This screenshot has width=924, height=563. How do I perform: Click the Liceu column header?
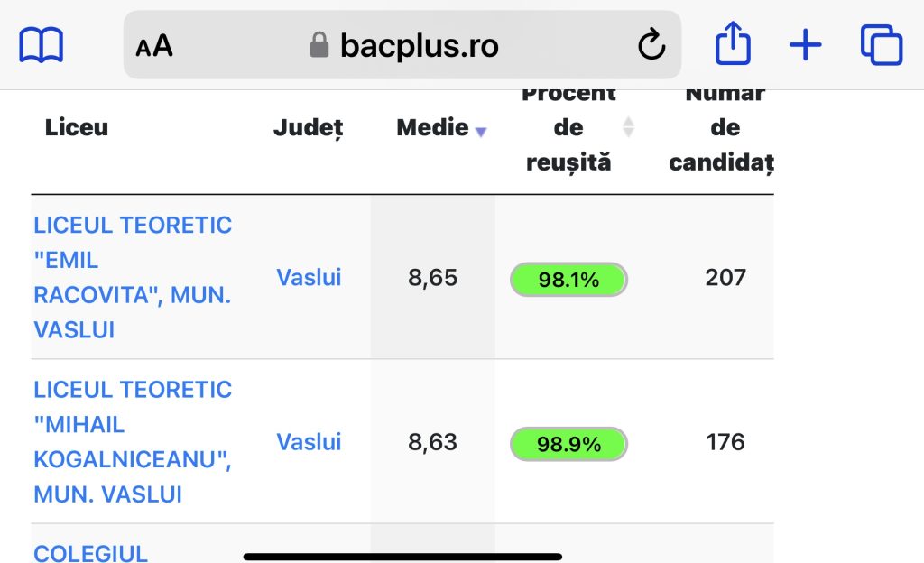click(x=77, y=127)
